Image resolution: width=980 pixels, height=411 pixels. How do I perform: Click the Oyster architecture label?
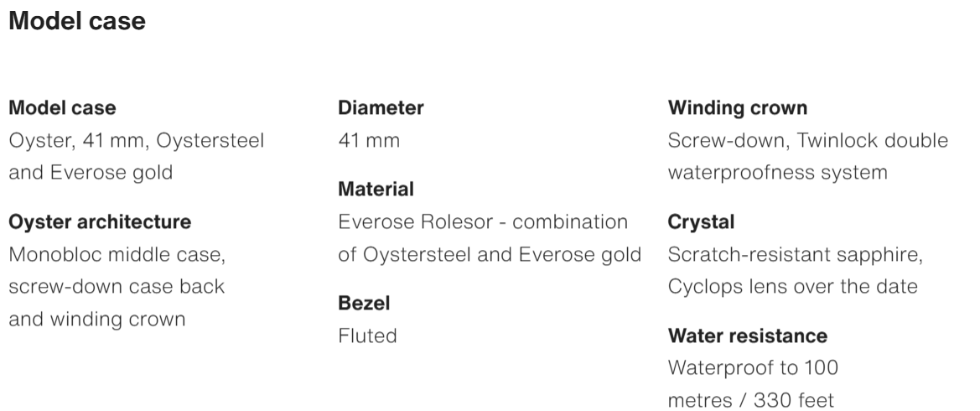point(100,222)
